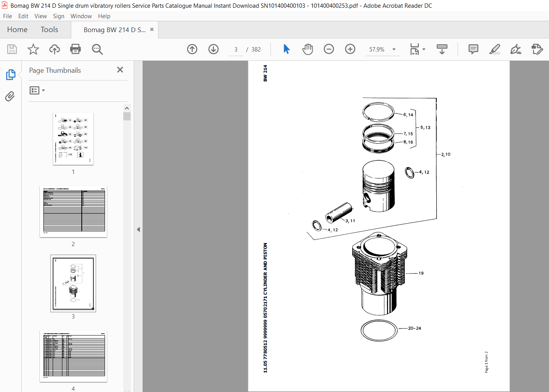Add a comment with speech bubble icon
Viewport: 549px width, 392px height.
coord(473,49)
